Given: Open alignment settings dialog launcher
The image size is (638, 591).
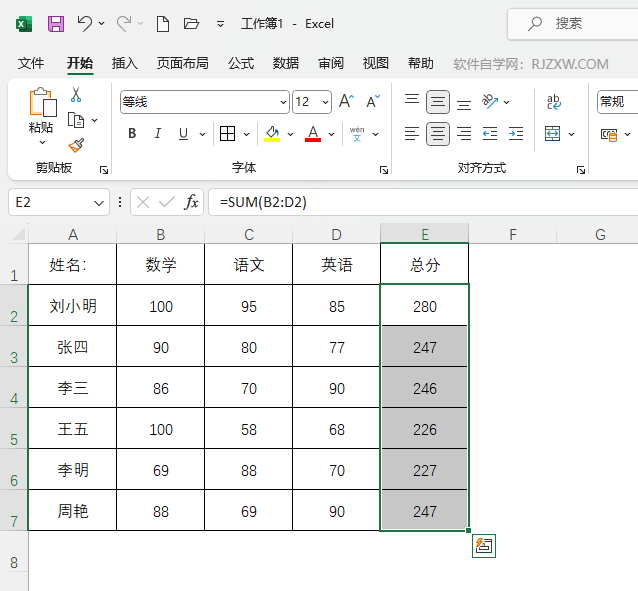Looking at the screenshot, I should click(x=581, y=170).
